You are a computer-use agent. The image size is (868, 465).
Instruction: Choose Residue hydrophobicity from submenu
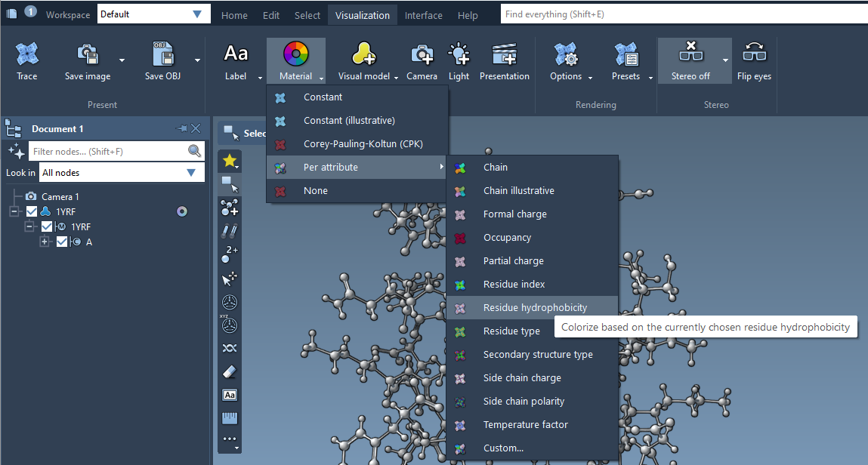click(535, 308)
